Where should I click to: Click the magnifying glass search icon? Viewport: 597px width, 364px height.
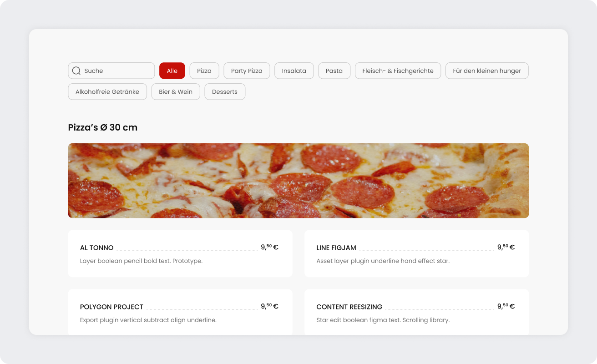point(76,71)
